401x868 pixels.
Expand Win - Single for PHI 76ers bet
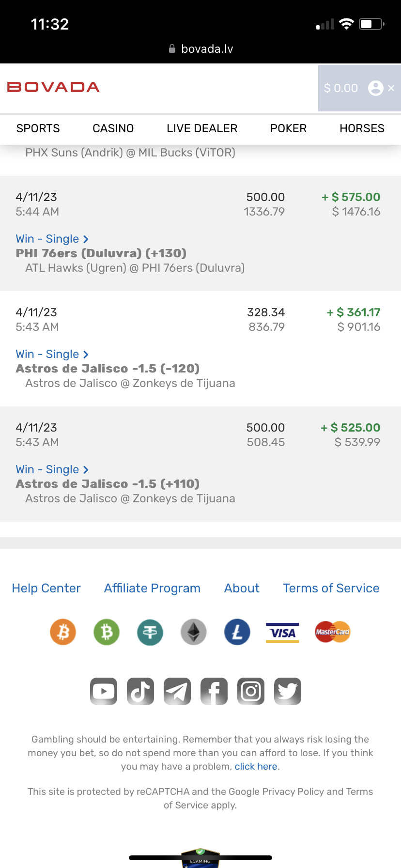(x=52, y=239)
